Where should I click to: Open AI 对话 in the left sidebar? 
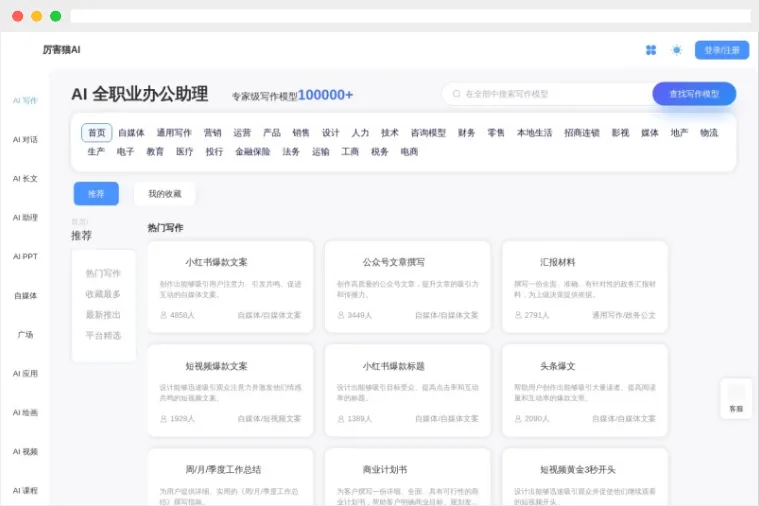pyautogui.click(x=25, y=140)
